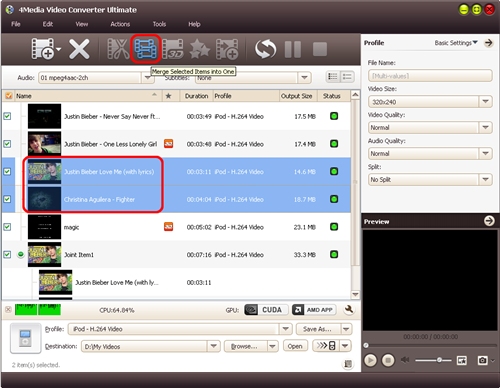Open the log icon in status bar

[x=348, y=364]
